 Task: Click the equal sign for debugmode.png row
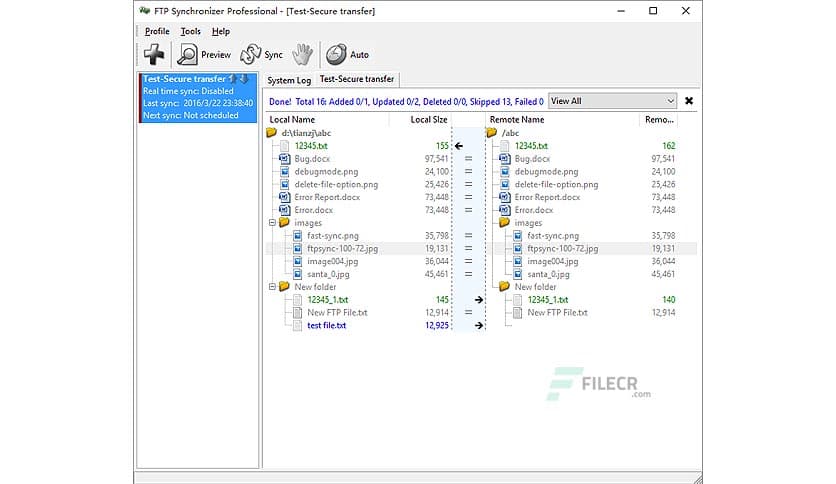pos(468,171)
